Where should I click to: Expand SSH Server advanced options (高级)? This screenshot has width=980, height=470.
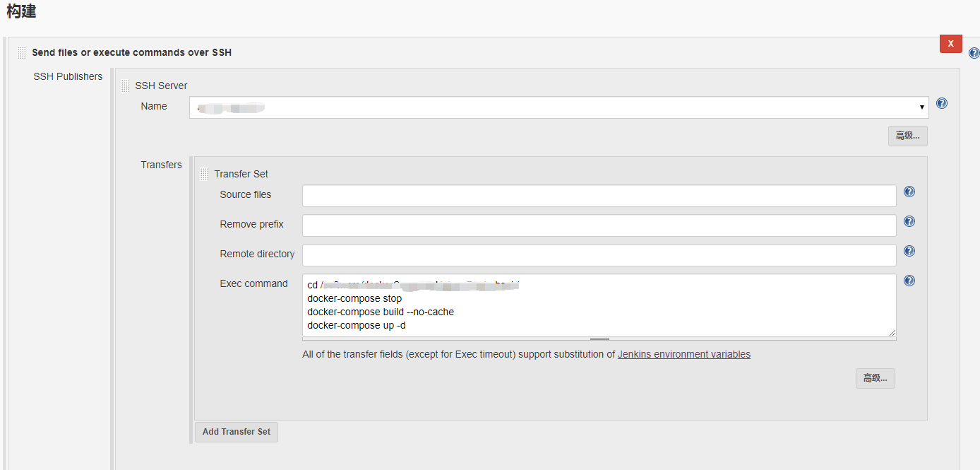[907, 136]
